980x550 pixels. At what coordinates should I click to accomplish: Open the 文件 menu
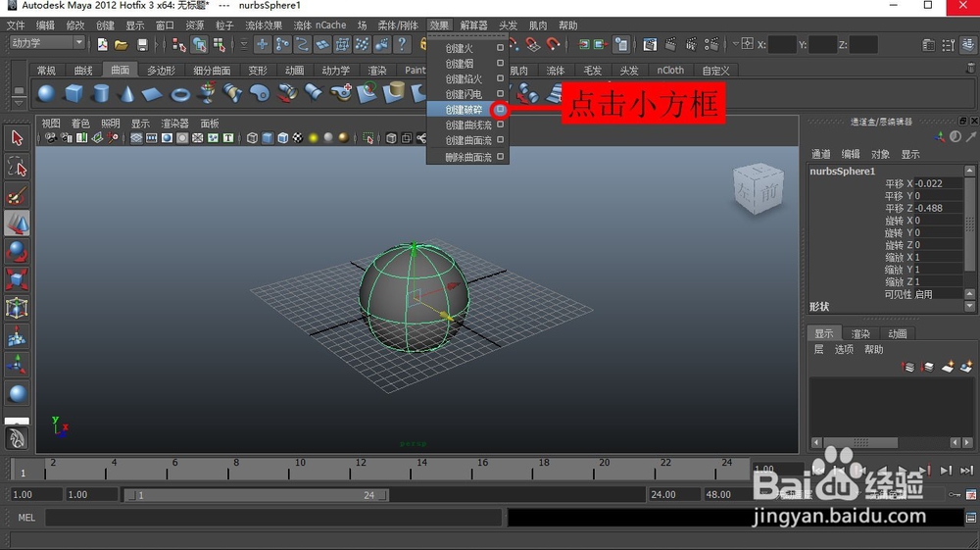click(16, 25)
